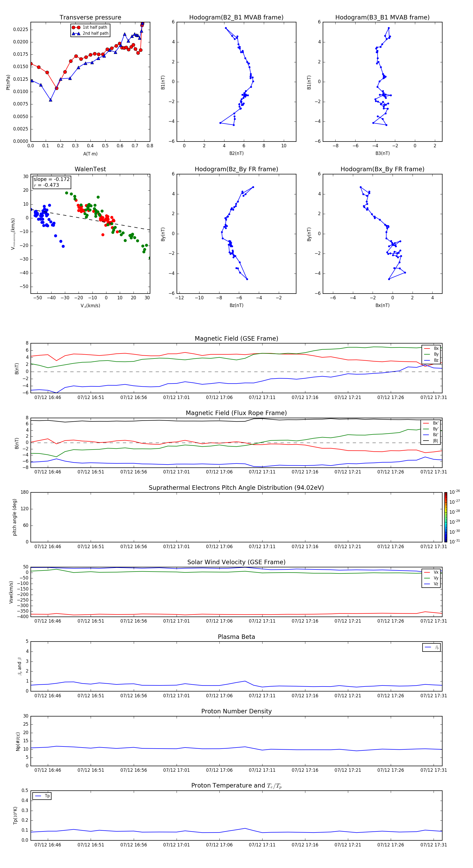This screenshot has height=868, width=473.
Task: Select the Bx' entry in Flux Rope legend
Action: coord(431,423)
